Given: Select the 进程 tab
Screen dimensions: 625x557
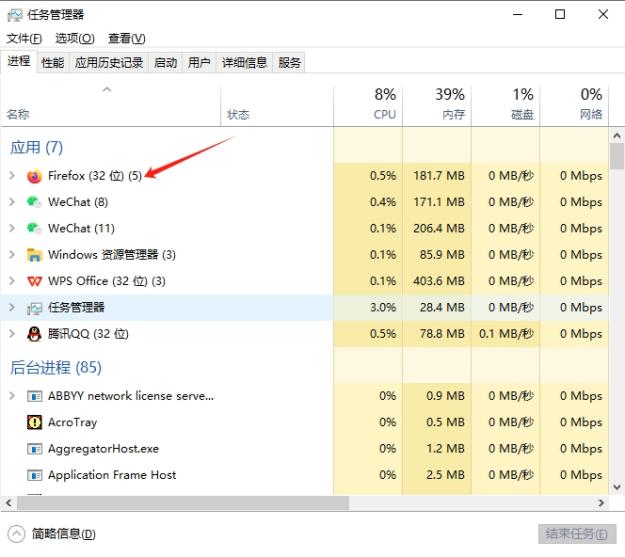Looking at the screenshot, I should coord(19,61).
